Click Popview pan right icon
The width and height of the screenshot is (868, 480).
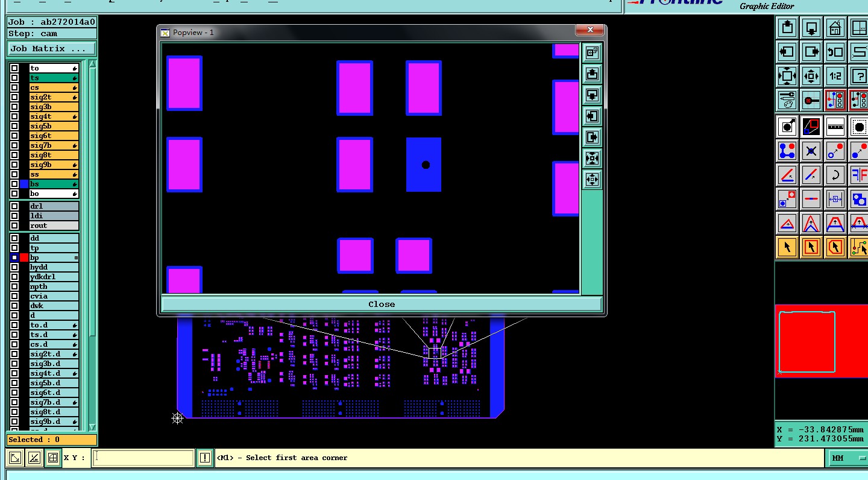point(592,137)
